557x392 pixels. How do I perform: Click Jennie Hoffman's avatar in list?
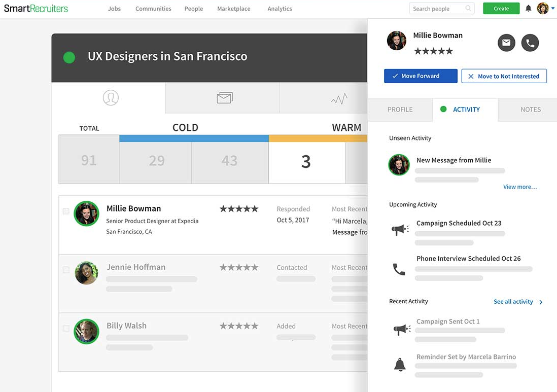[86, 273]
